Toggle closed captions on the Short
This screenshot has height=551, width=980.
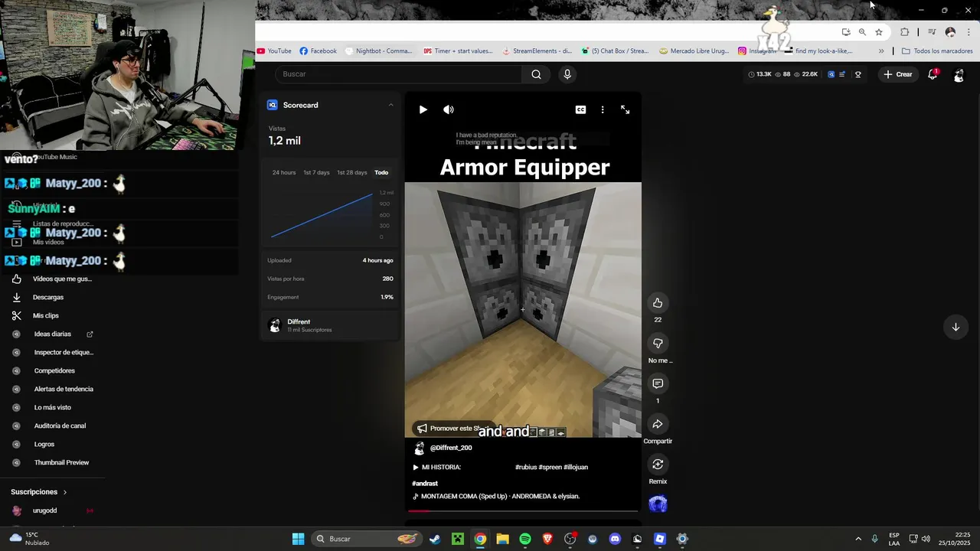click(x=580, y=109)
